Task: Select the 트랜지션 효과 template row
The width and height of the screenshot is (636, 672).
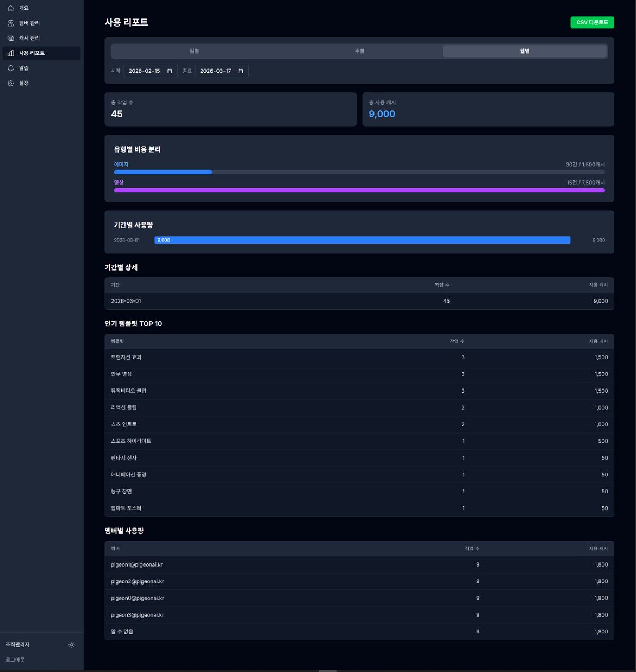Action: click(x=359, y=357)
